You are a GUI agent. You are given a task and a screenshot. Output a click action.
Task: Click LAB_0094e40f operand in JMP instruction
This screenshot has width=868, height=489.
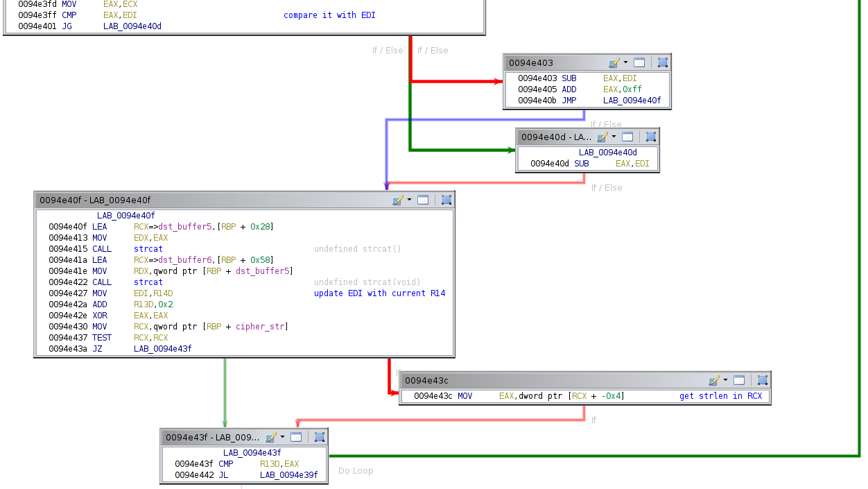[x=632, y=101]
